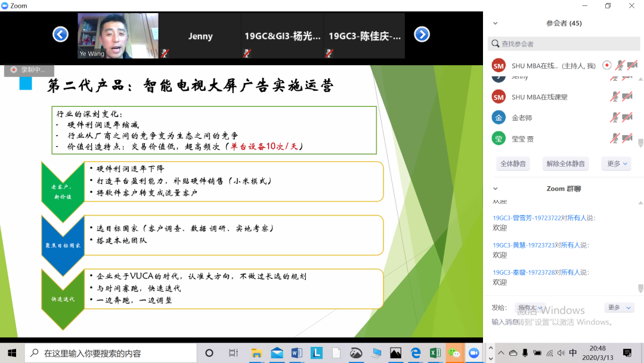Screen dimensions: 644x363
Task: Select Ye Wang's video thumbnail
Action: pyautogui.click(x=117, y=35)
